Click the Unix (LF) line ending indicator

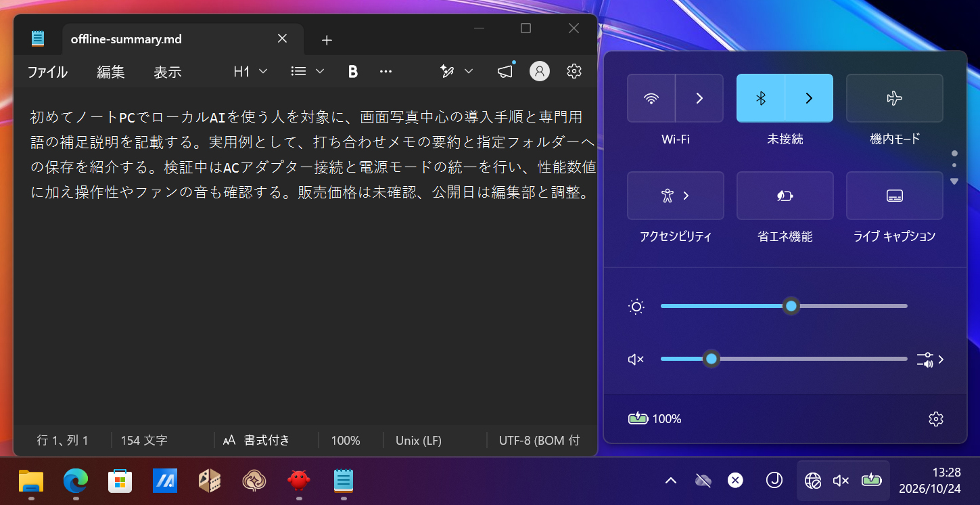(419, 441)
